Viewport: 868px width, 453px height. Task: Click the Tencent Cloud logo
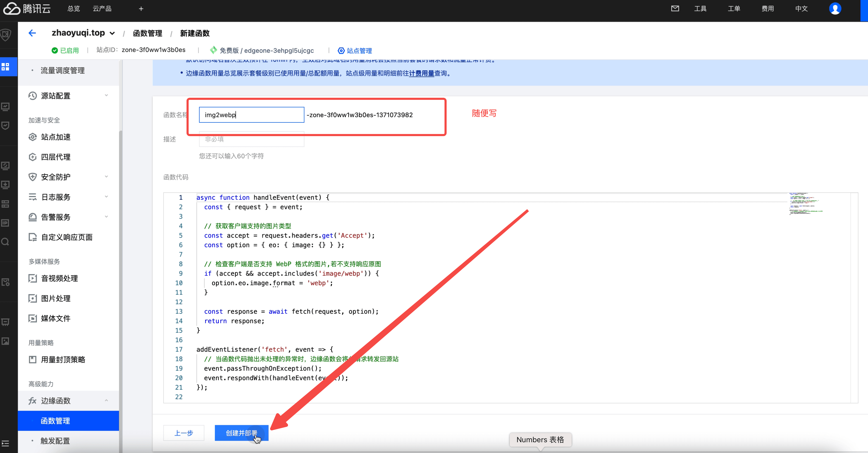27,8
